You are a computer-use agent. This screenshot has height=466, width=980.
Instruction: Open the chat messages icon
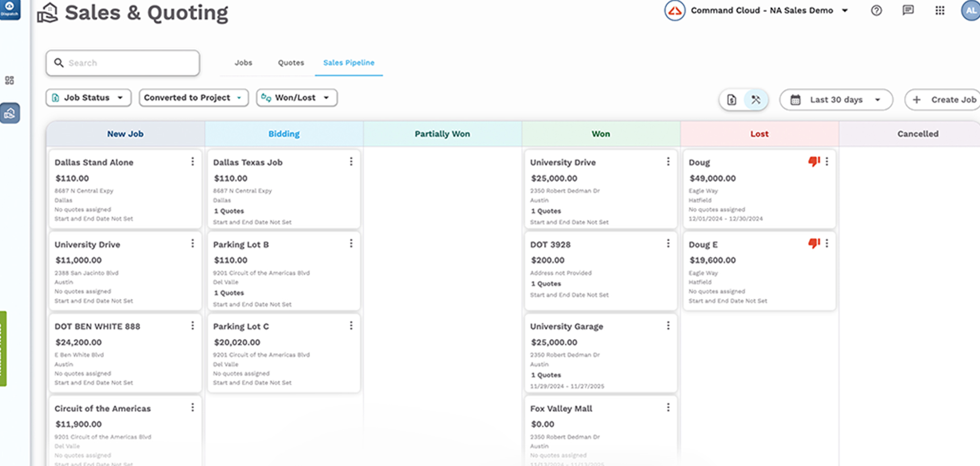click(x=908, y=10)
